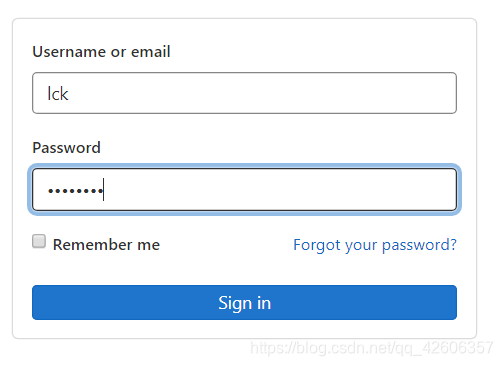Click the word email in the username label
The image size is (503, 366).
tap(151, 52)
